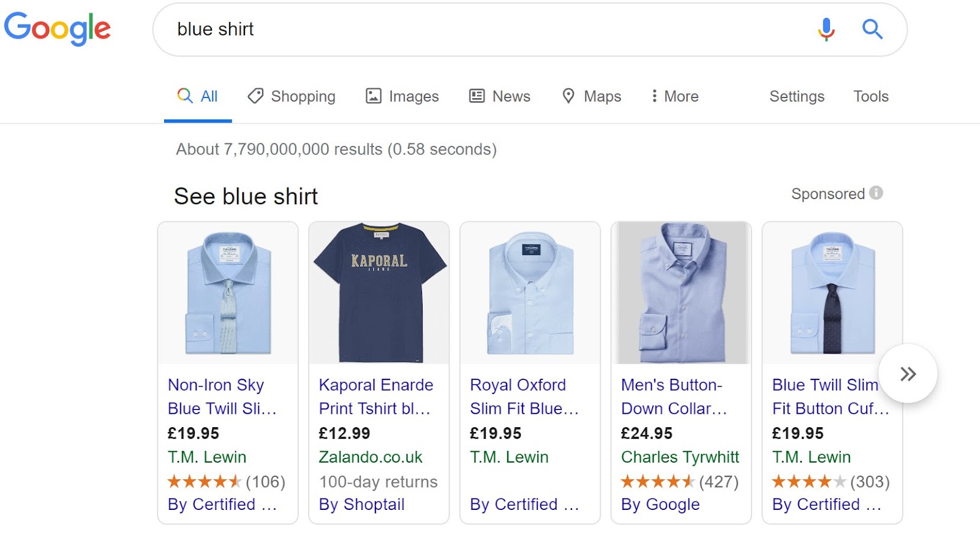Open the Kaporal Enarde Print Tshirt link
This screenshot has width=980, height=543.
(376, 397)
